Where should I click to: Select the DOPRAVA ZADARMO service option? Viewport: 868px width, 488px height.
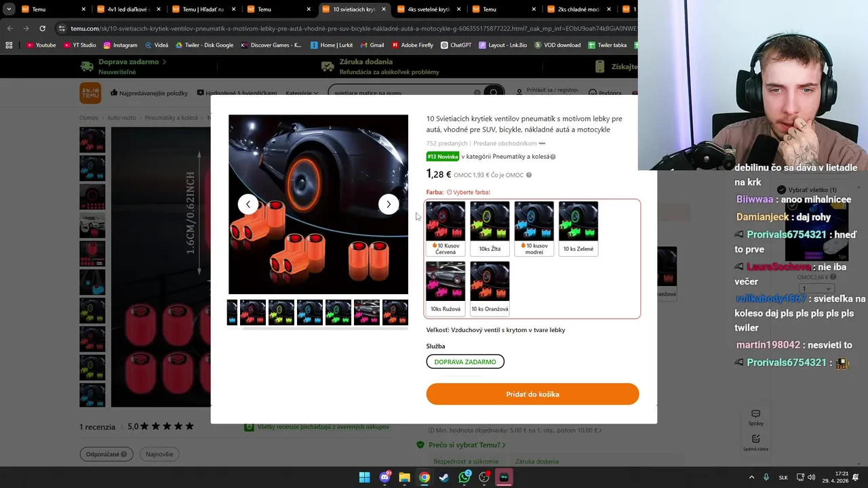(x=465, y=362)
